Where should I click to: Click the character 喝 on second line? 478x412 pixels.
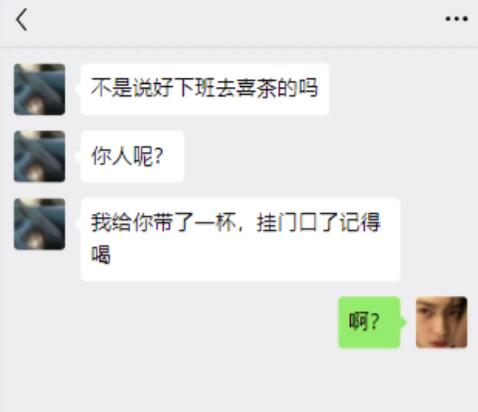(x=101, y=254)
